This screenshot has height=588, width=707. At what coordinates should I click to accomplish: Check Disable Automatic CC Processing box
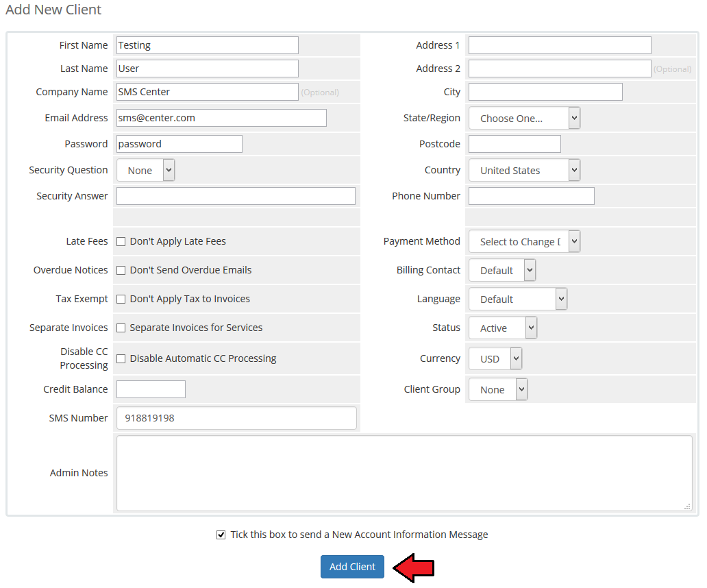pos(121,359)
